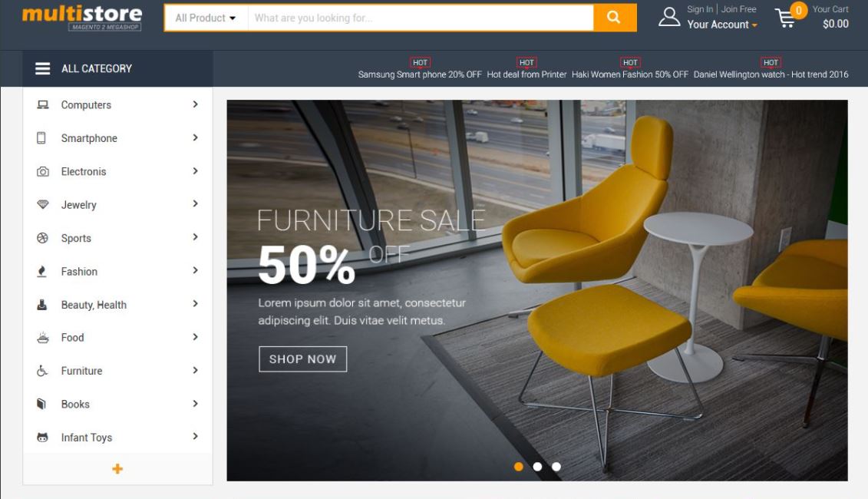This screenshot has width=868, height=499.
Task: Show more categories with orange plus
Action: 117,469
